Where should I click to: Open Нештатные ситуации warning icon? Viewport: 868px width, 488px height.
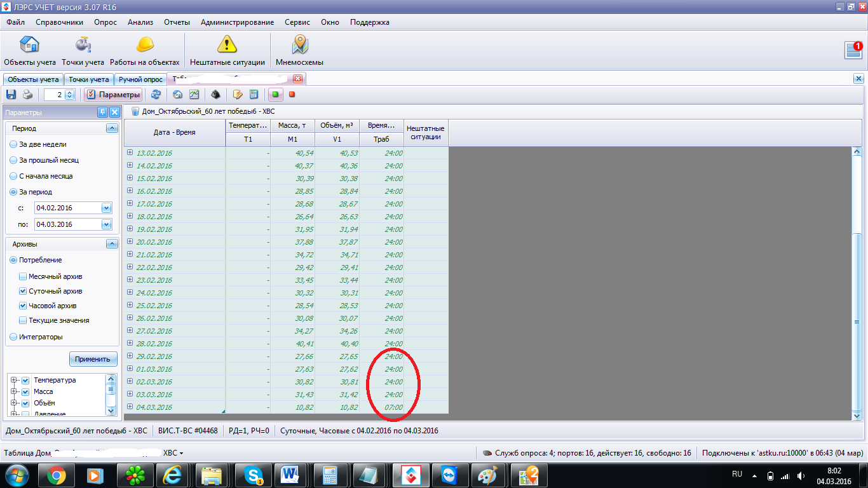(227, 51)
